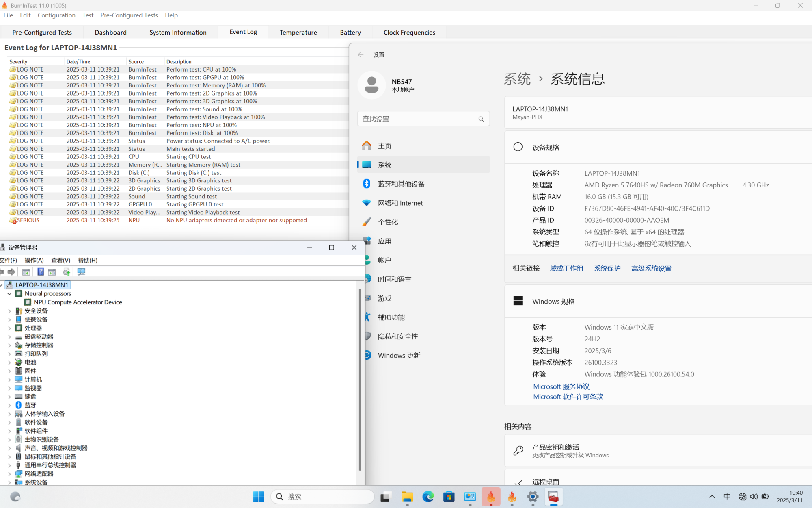Select the 电池 icon in Device Manager tree

point(19,362)
